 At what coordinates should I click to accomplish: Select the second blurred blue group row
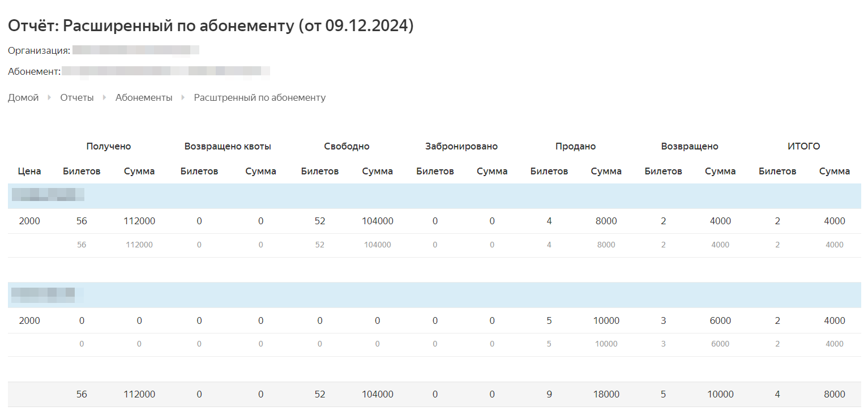pos(434,295)
